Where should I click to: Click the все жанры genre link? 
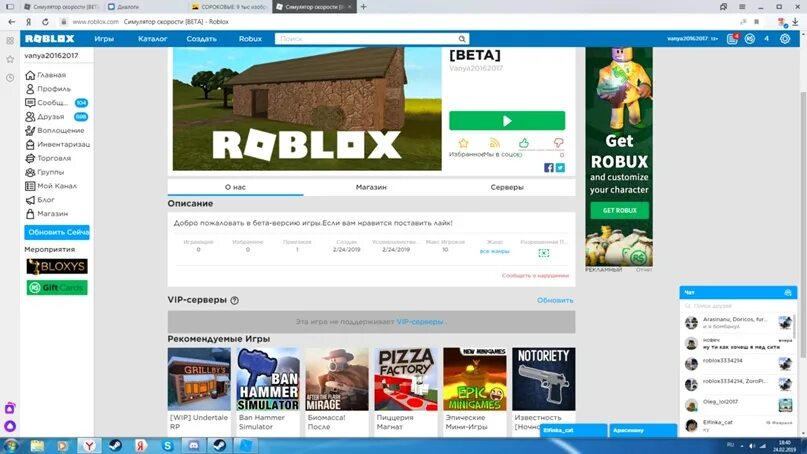click(x=495, y=251)
